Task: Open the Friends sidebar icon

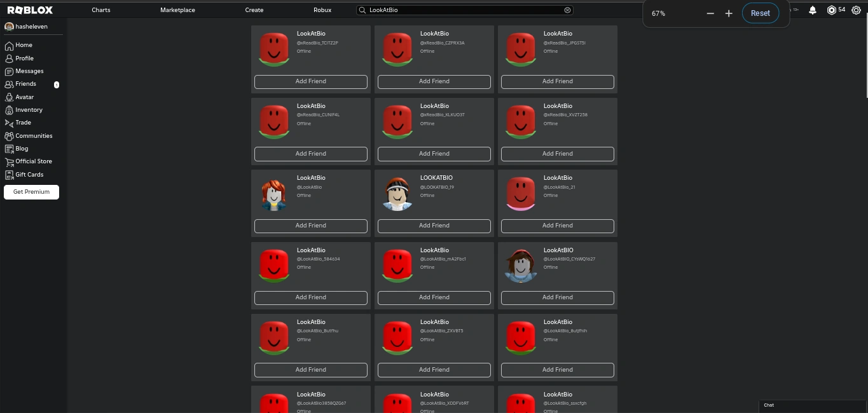Action: coord(9,84)
